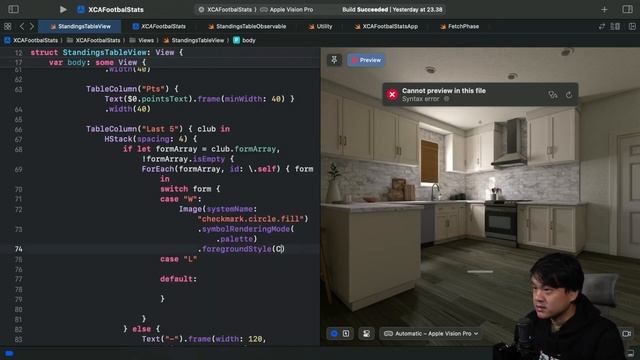640x360 pixels.
Task: Open the preview variants button
Action: pyautogui.click(x=366, y=333)
